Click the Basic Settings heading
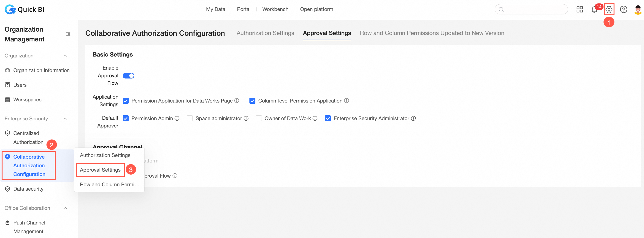644x238 pixels. [113, 54]
